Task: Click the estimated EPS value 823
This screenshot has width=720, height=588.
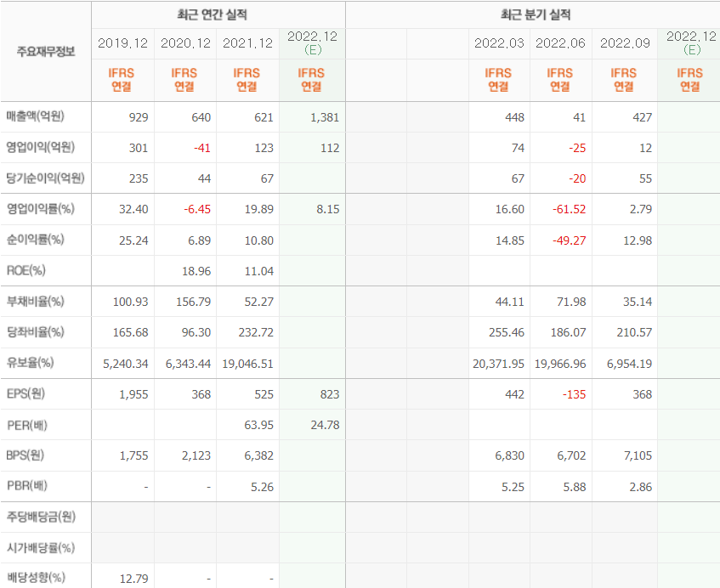Action: point(330,394)
